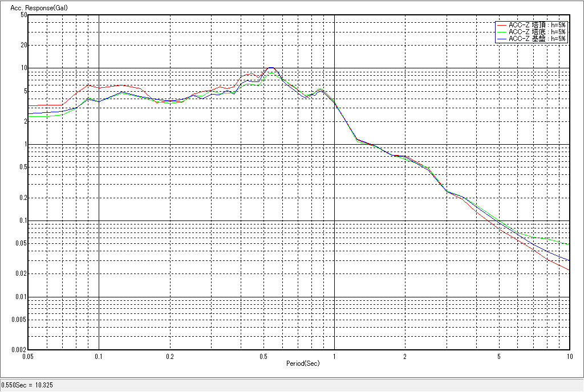The image size is (584, 392).
Task: Click the 0.05 label on the period axis
Action: tap(27, 357)
